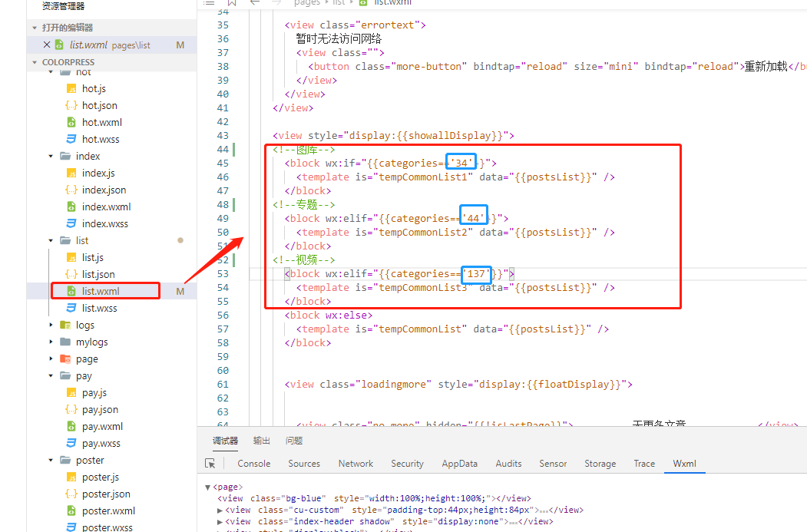Image resolution: width=807 pixels, height=532 pixels.
Task: Click the hot.wxss blue stylesheet icon
Action: coord(71,139)
